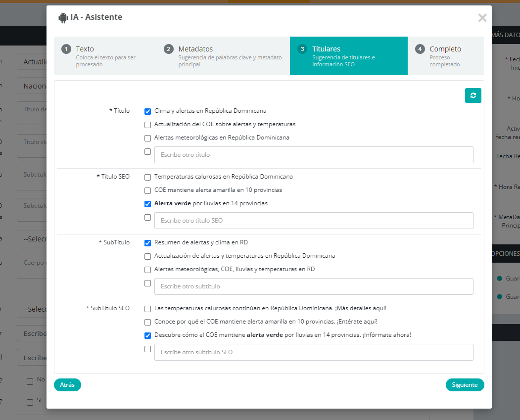Select 'Alertas meteorológicas en República Dominicana' title checkbox
Screen dimensions: 520x420
tap(147, 139)
